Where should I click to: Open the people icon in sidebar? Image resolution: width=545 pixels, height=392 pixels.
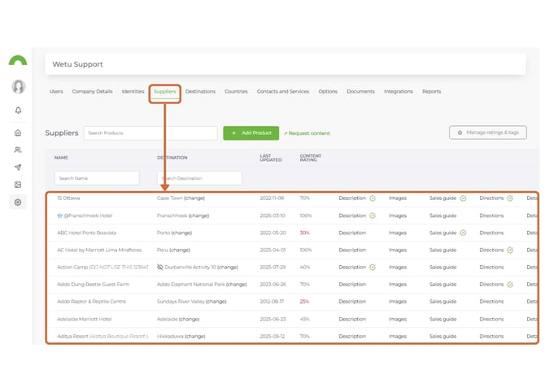(x=18, y=150)
